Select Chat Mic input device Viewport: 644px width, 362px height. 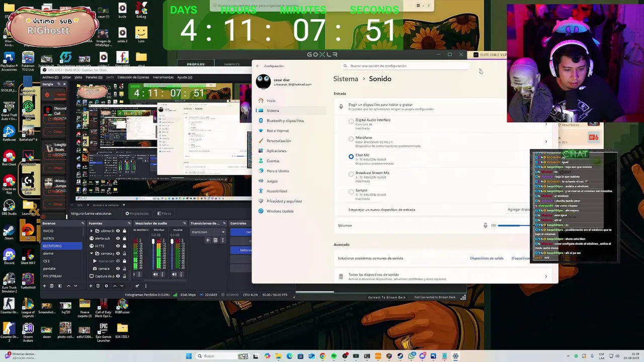(x=351, y=156)
